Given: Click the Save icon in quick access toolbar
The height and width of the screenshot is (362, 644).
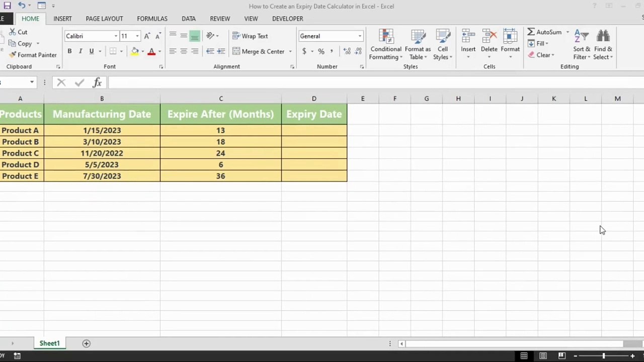Looking at the screenshot, I should coord(7,6).
